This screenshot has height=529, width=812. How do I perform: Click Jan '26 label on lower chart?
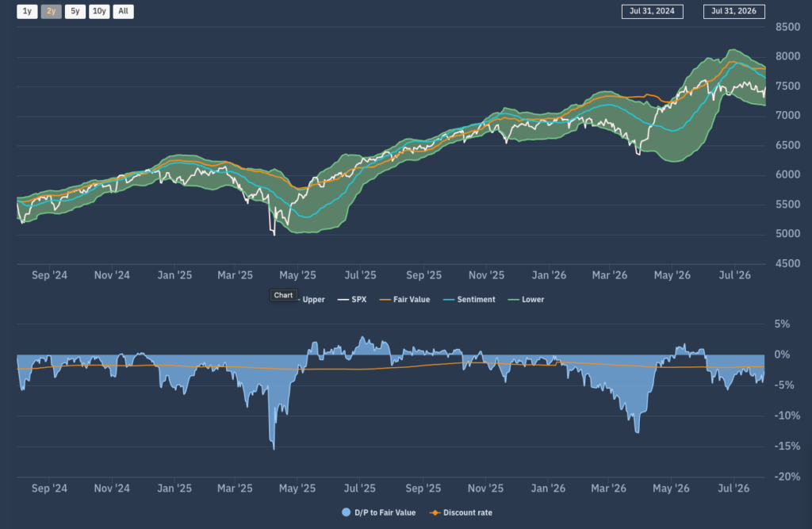pos(548,488)
